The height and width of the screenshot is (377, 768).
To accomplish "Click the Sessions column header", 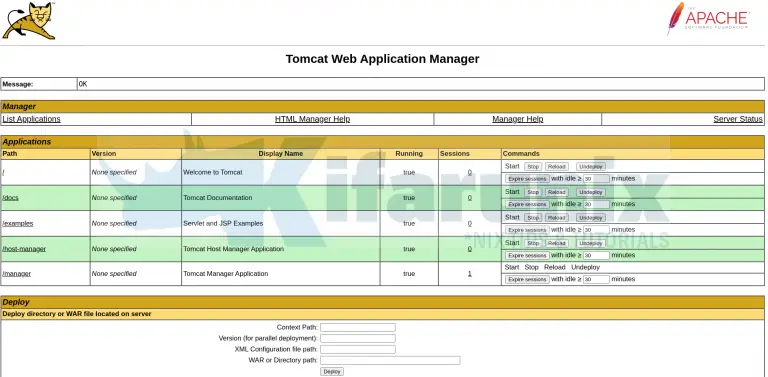I will coord(455,154).
